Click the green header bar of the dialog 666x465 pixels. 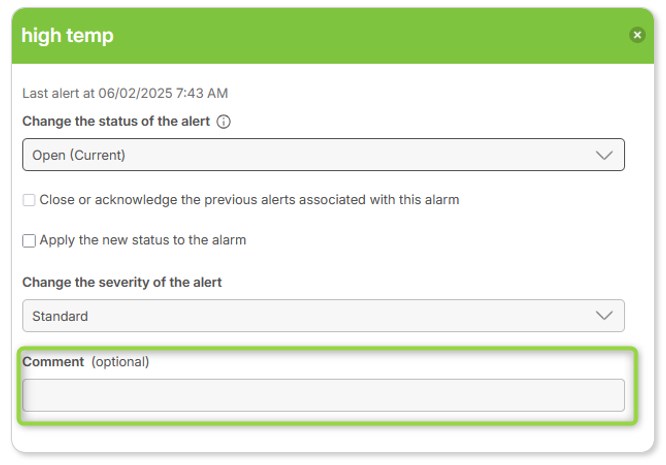[x=333, y=36]
